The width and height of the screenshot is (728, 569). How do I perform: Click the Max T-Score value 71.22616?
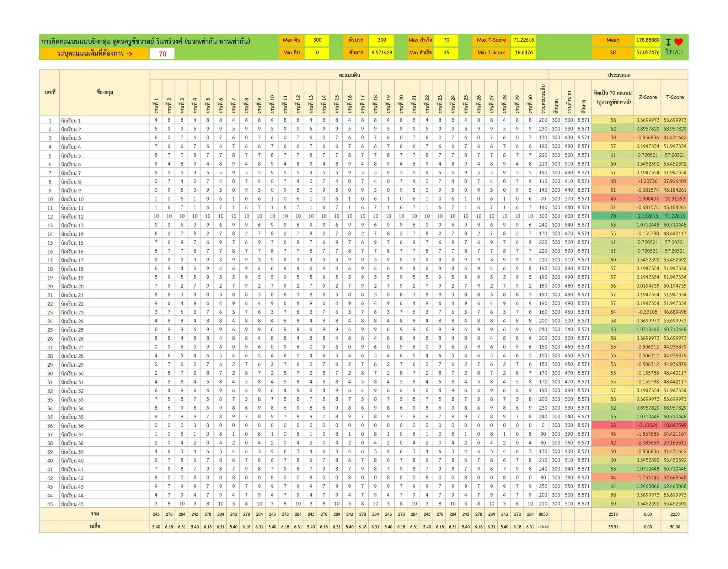point(523,40)
